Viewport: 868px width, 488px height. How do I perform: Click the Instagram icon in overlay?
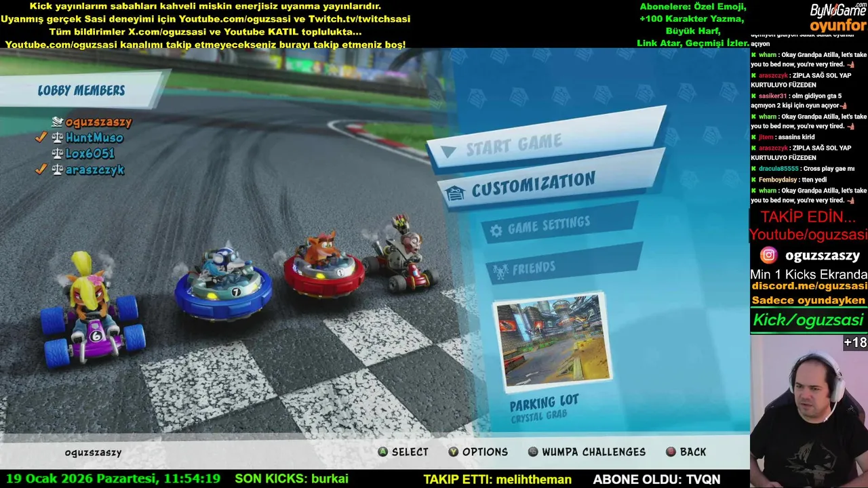tap(768, 255)
